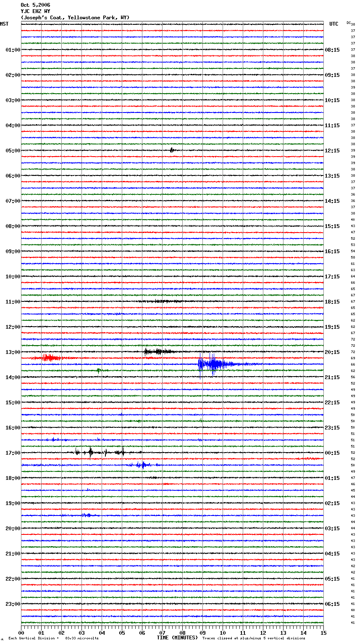Click the black noise burst on the 11:00 trace
Image resolution: width=357 pixels, height=644 pixels.
pyautogui.click(x=164, y=301)
